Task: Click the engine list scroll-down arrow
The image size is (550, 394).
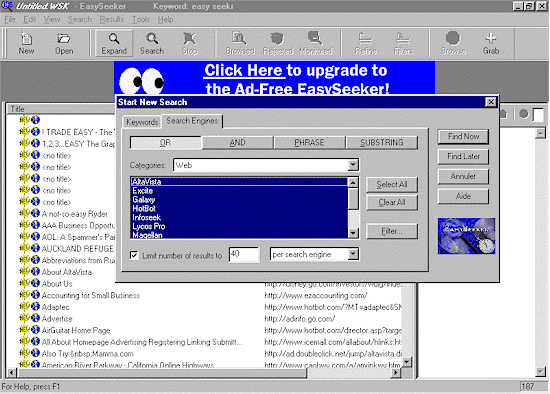Action: coord(353,233)
